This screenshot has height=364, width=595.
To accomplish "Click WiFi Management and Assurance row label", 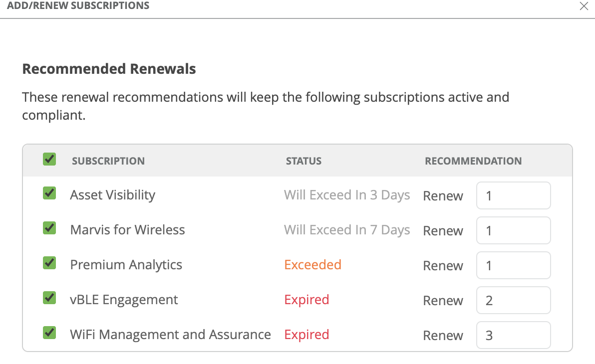I will click(x=170, y=335).
